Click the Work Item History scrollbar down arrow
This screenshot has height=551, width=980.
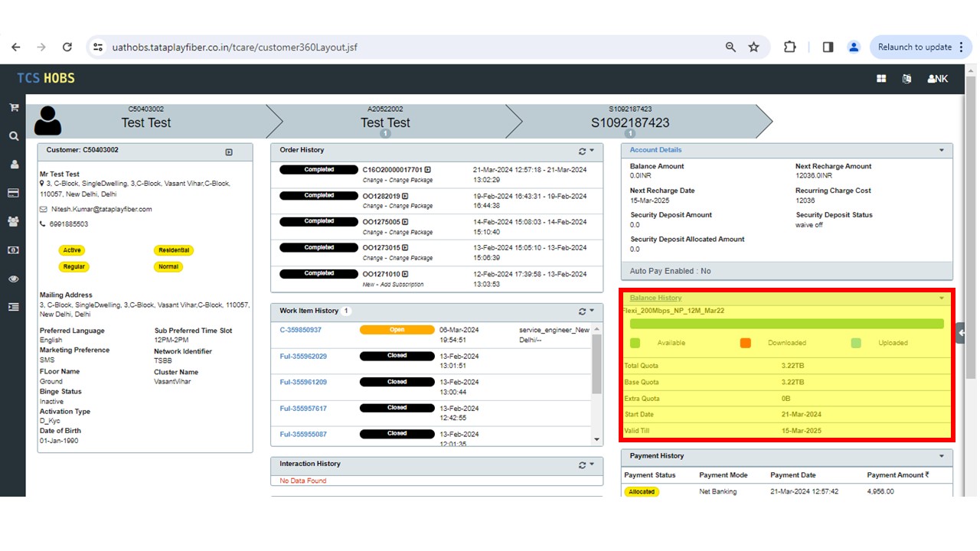point(598,439)
